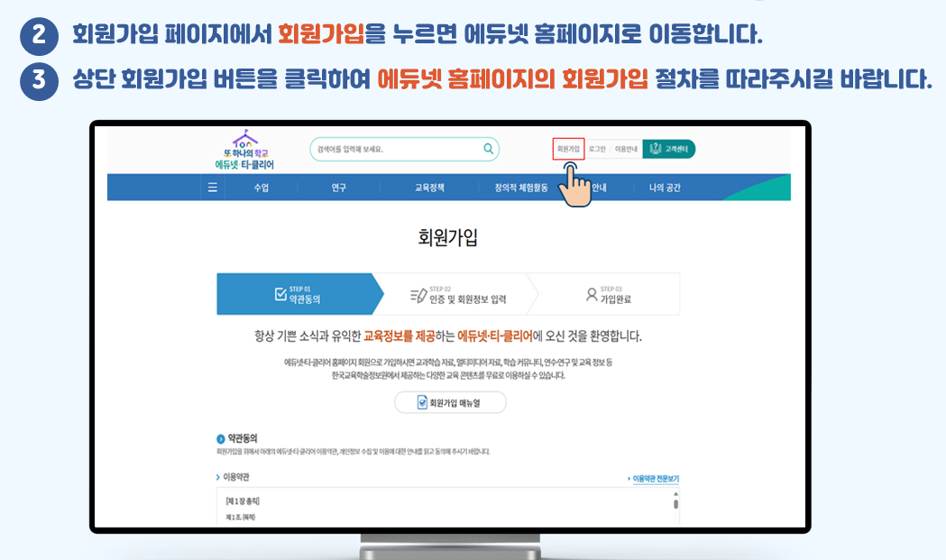The image size is (946, 560).
Task: Select the 인증 및 회원정보 입력 step
Action: pyautogui.click(x=458, y=294)
